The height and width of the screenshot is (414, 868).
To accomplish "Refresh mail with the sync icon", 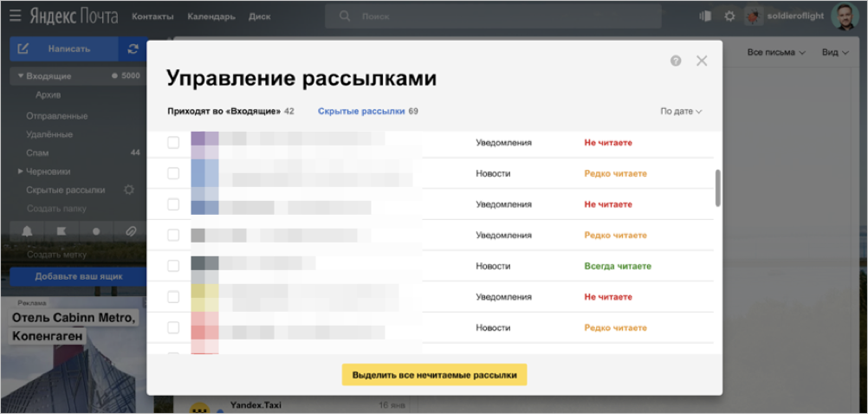I will click(133, 49).
